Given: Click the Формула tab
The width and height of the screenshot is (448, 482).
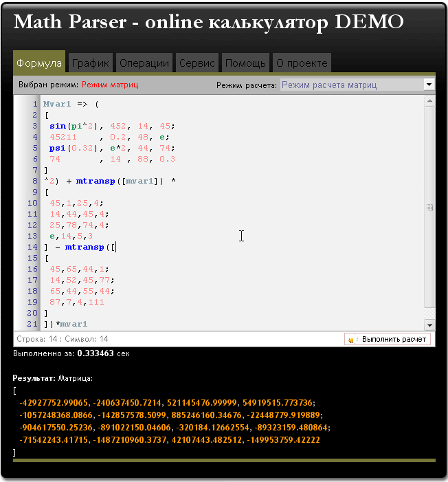Looking at the screenshot, I should coord(39,63).
